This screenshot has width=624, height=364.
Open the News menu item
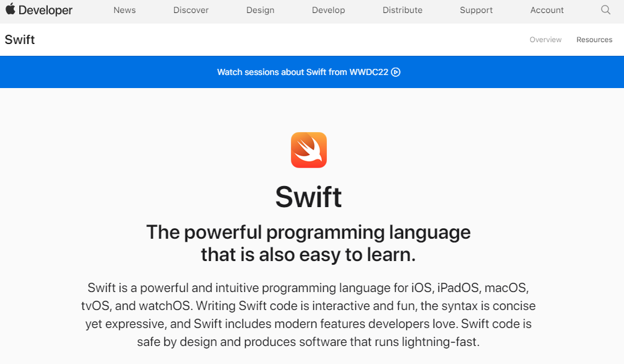(x=125, y=10)
